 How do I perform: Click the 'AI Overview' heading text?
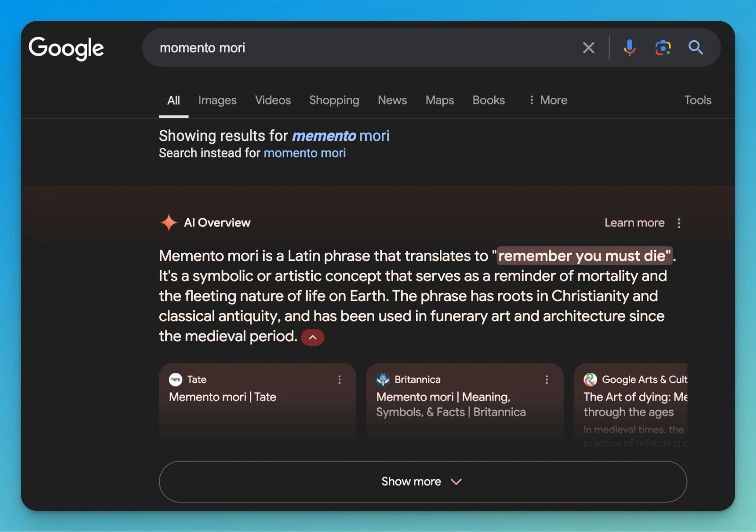(217, 223)
